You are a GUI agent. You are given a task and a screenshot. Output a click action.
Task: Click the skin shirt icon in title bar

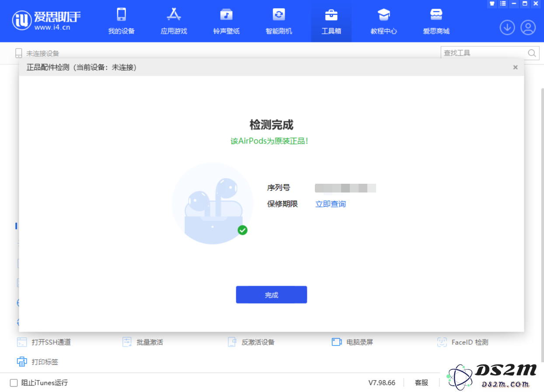point(492,3)
